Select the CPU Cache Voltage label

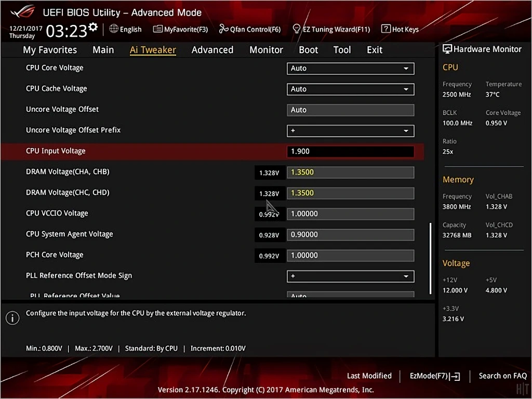coord(56,88)
